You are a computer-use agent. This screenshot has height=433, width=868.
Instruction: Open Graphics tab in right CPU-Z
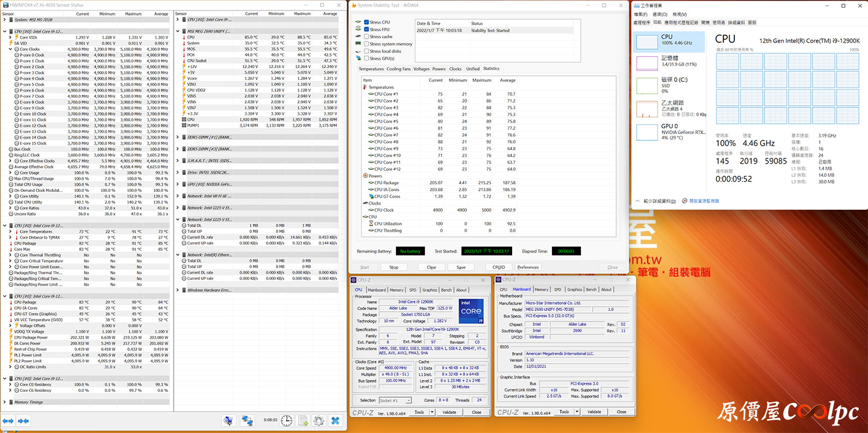(x=575, y=290)
